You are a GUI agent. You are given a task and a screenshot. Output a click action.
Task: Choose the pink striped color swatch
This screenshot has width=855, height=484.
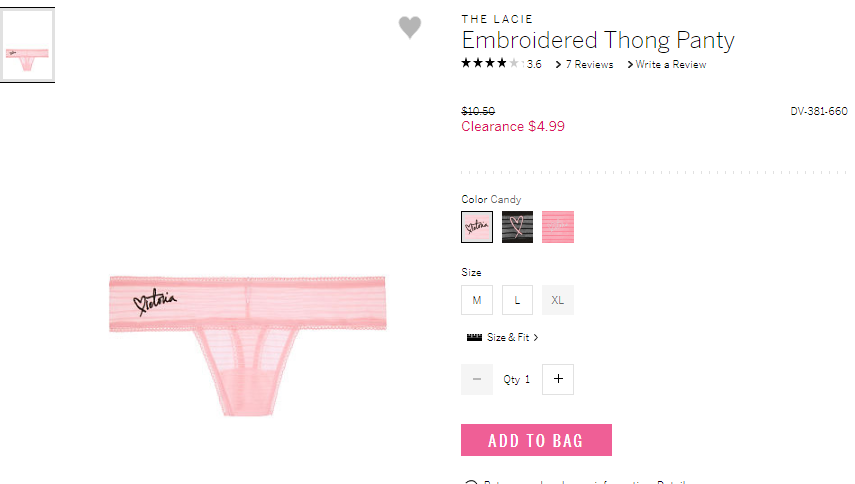557,227
